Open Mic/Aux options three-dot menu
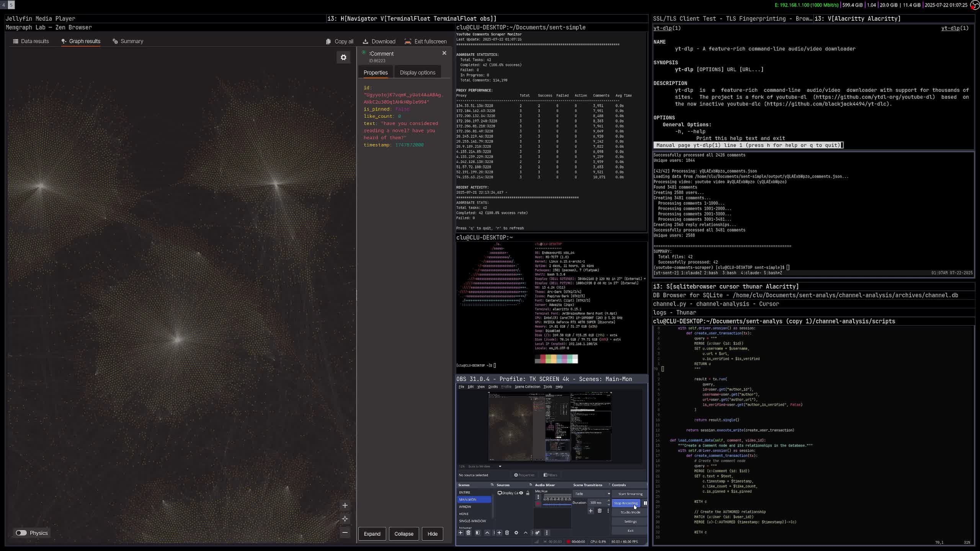This screenshot has width=980, height=551. pyautogui.click(x=538, y=497)
